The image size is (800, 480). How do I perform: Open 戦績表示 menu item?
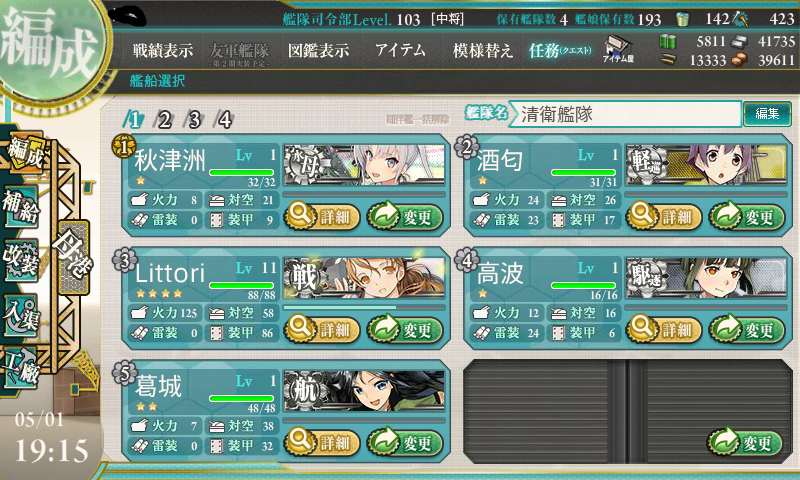(163, 50)
